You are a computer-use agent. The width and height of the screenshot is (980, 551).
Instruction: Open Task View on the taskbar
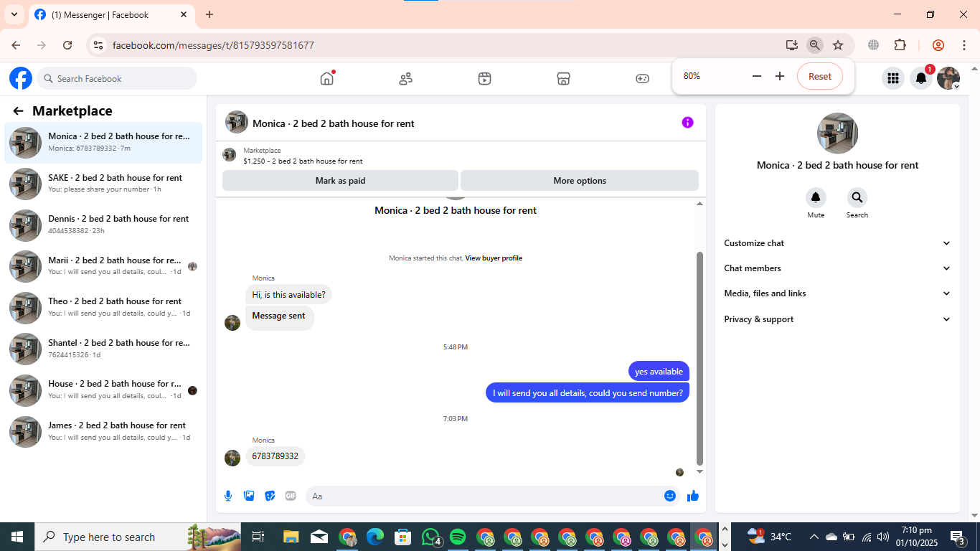point(258,537)
